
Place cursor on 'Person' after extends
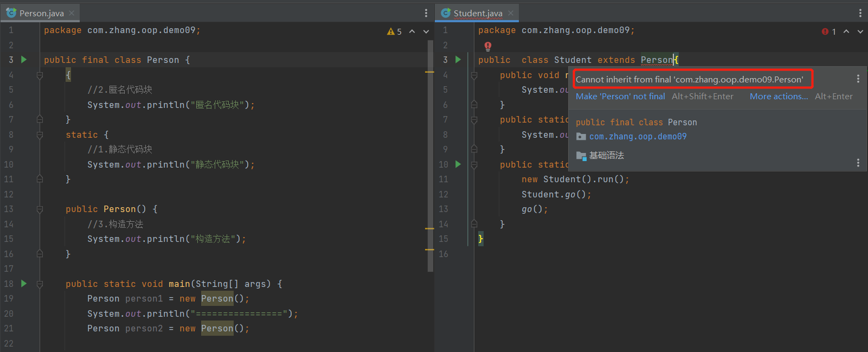pos(657,60)
